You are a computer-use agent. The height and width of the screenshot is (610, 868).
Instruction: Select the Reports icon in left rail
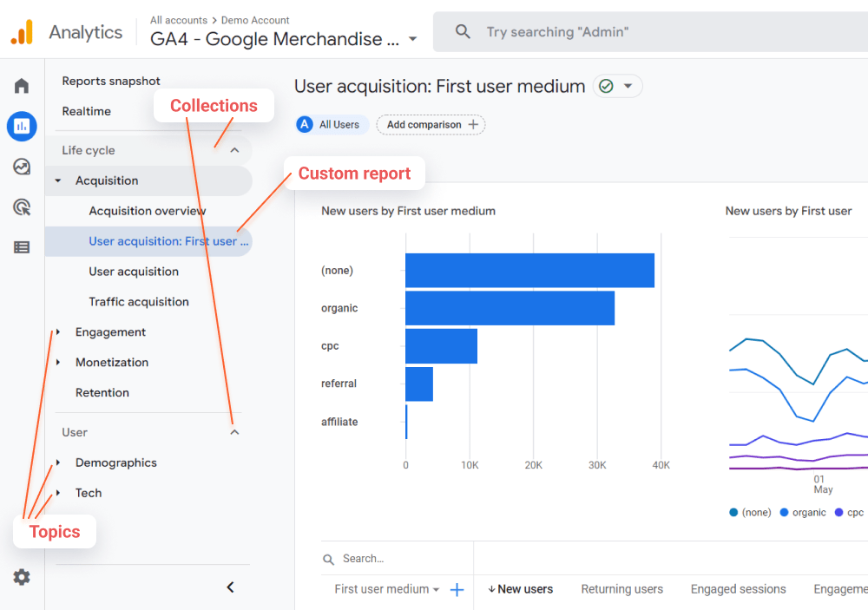tap(22, 126)
